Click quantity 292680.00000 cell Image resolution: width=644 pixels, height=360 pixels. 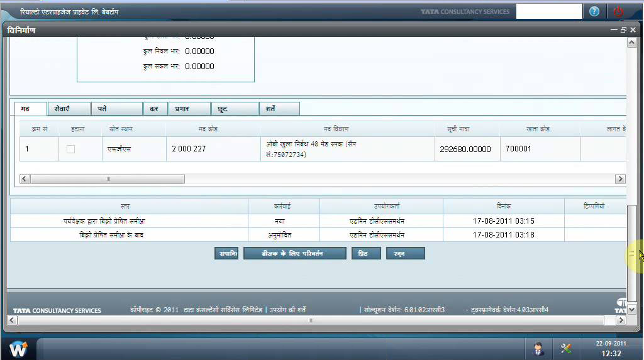467,149
